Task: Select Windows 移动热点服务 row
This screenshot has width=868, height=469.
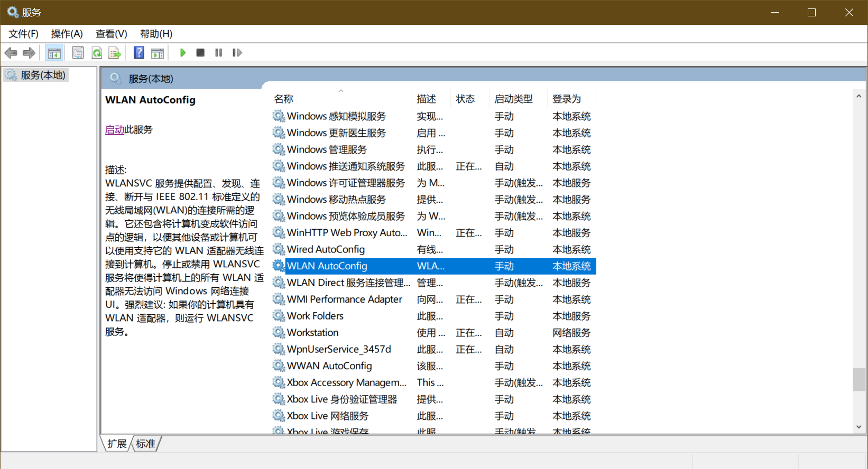Action: [433, 200]
